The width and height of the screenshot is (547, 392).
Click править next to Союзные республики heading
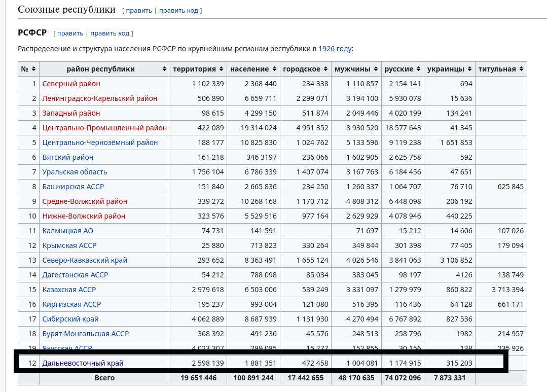tap(139, 11)
